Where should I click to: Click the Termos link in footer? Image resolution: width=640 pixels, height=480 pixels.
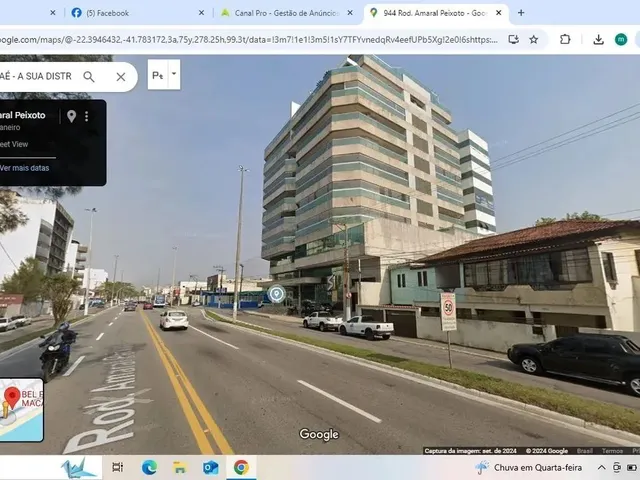tap(612, 451)
